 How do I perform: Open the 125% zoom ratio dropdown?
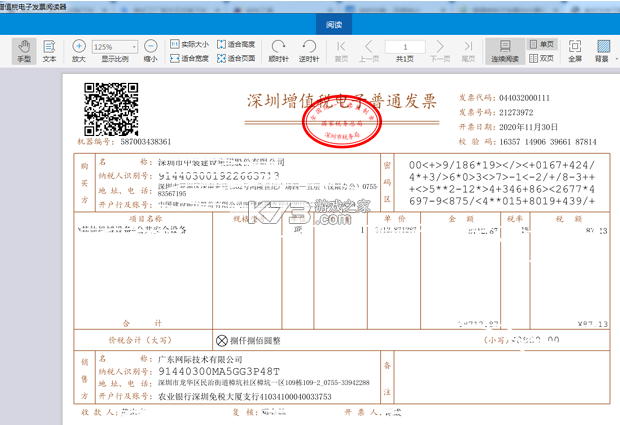[115, 47]
